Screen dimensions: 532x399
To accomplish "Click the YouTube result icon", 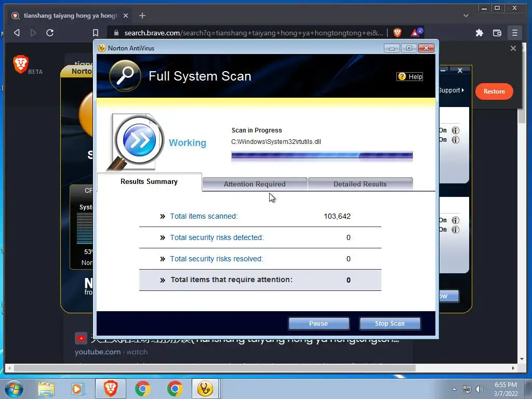I will coord(81,338).
